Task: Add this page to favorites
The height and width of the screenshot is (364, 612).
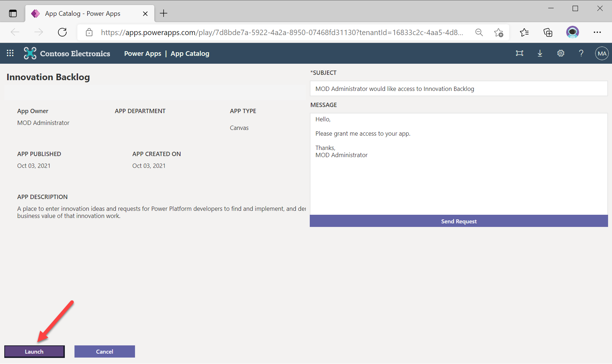Action: (x=499, y=32)
